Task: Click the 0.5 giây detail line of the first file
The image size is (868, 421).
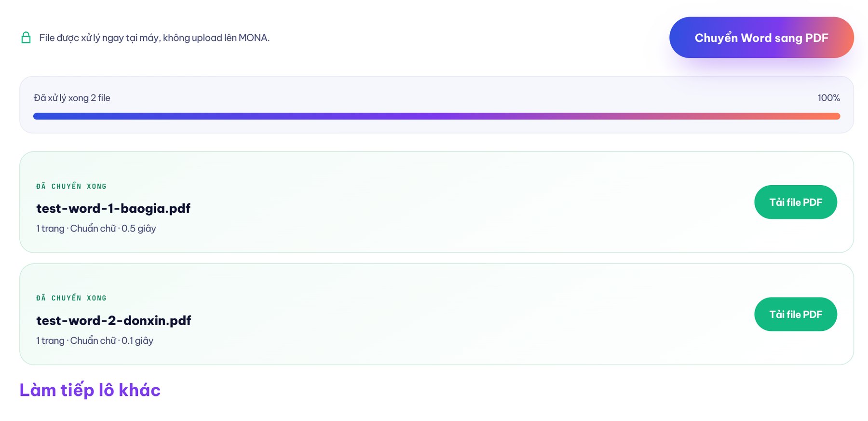Action: tap(96, 229)
